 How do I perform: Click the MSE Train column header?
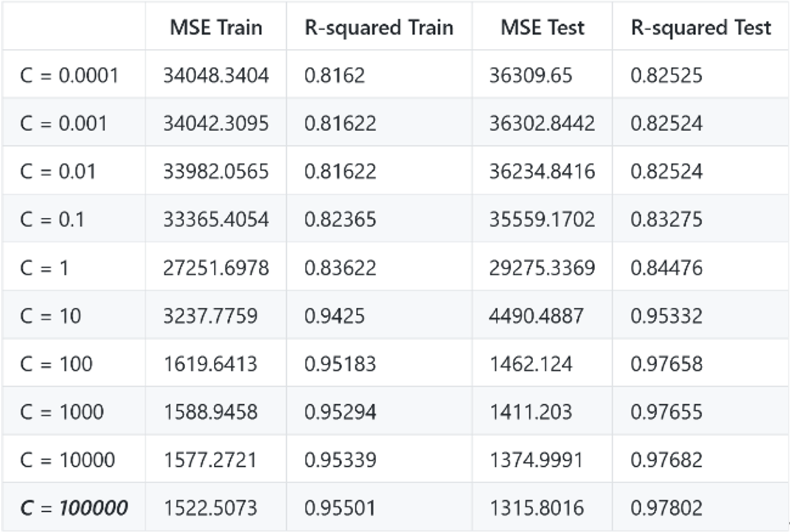click(x=216, y=27)
